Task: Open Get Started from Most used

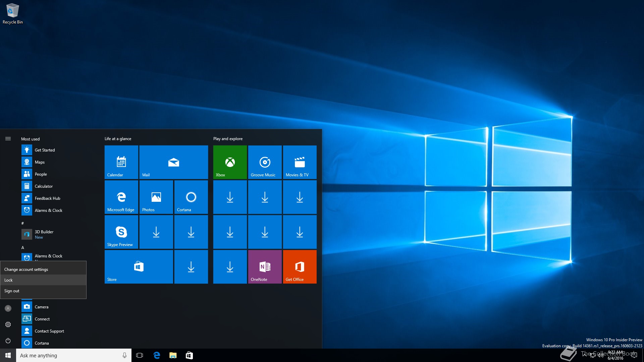Action: pyautogui.click(x=54, y=150)
